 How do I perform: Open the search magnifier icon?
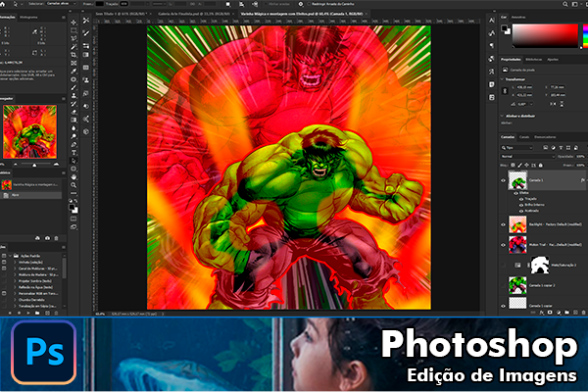[564, 4]
